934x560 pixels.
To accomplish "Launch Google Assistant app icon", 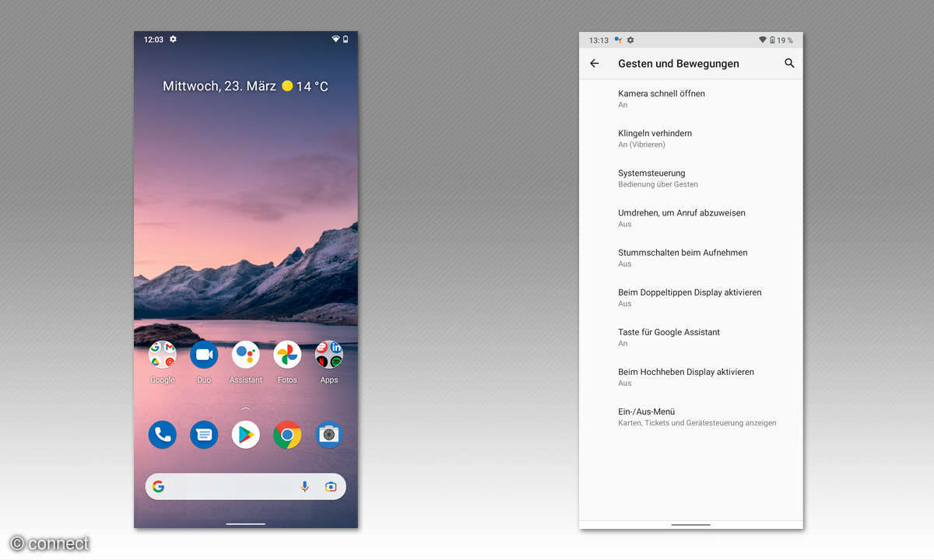I will pyautogui.click(x=246, y=355).
